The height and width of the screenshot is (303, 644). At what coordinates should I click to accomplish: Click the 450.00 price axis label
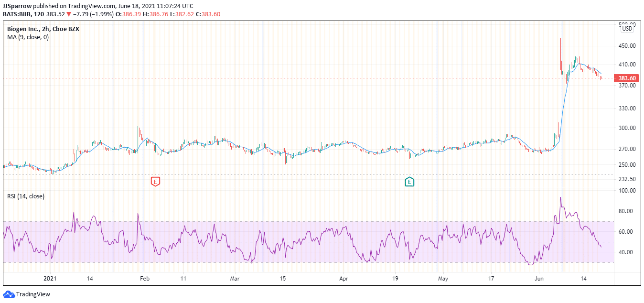pyautogui.click(x=626, y=46)
